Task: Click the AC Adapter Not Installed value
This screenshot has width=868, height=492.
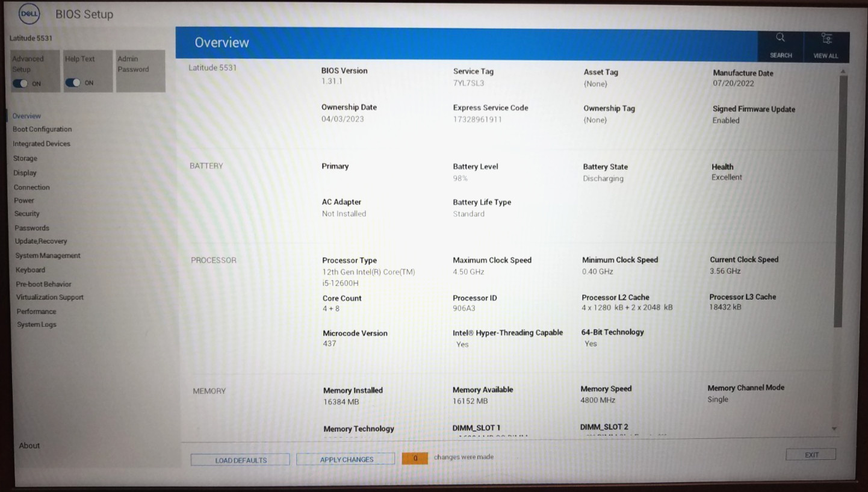Action: tap(344, 213)
